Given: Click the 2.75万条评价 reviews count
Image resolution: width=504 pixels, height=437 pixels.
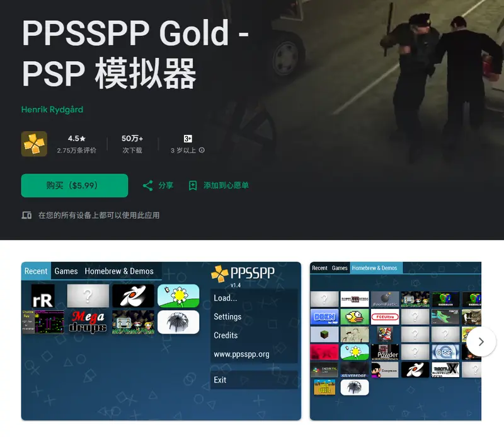Looking at the screenshot, I should (76, 150).
